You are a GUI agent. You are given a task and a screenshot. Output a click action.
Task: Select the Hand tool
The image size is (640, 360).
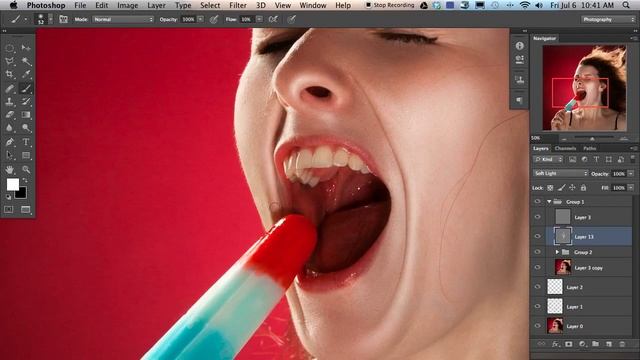9,169
